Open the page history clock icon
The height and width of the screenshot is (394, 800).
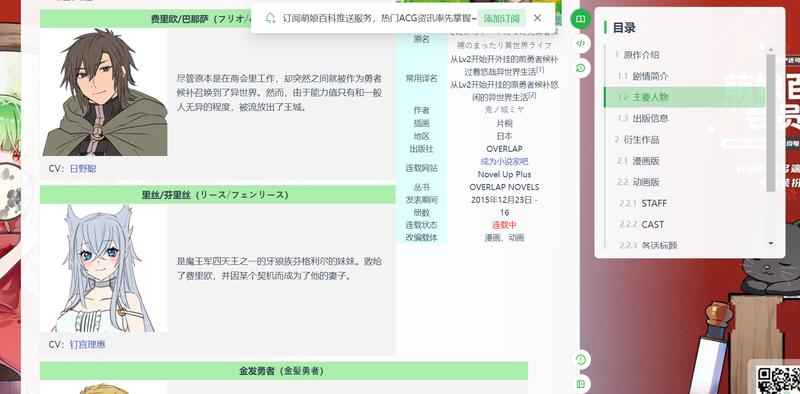(580, 68)
